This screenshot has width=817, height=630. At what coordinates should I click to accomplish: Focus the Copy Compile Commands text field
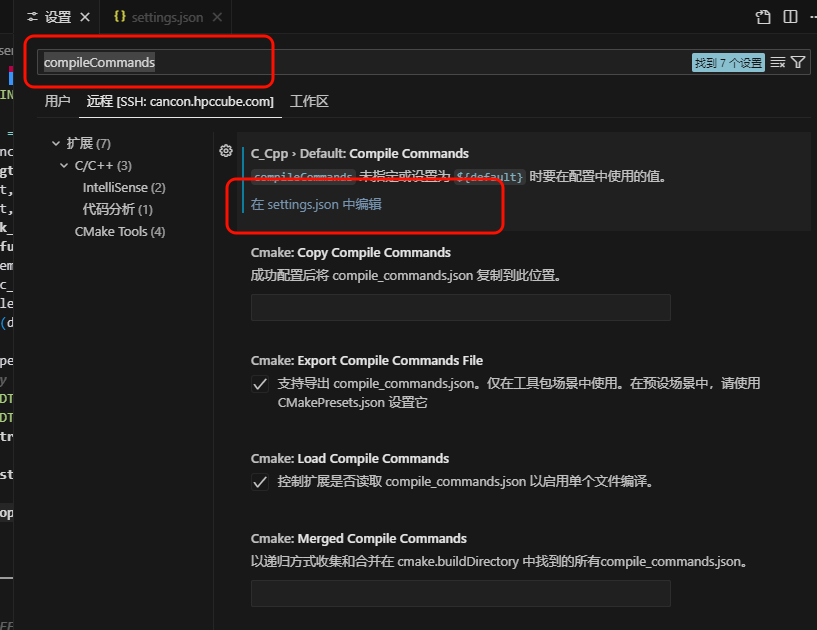461,307
